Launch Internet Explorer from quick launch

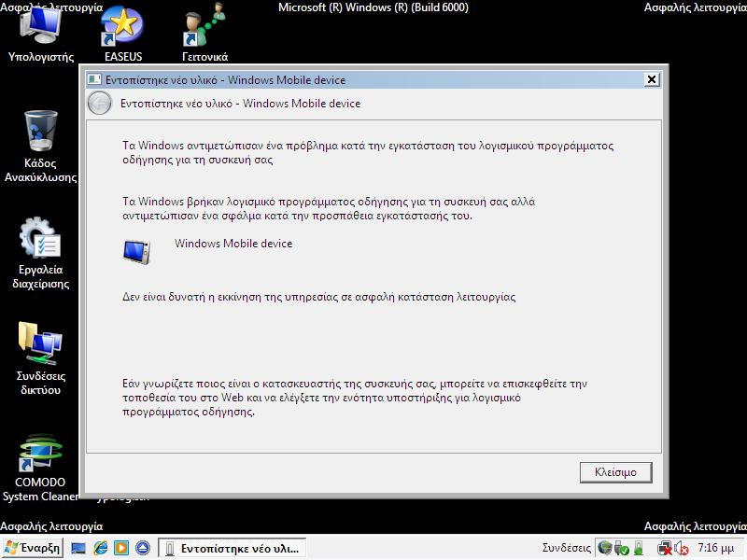(100, 549)
